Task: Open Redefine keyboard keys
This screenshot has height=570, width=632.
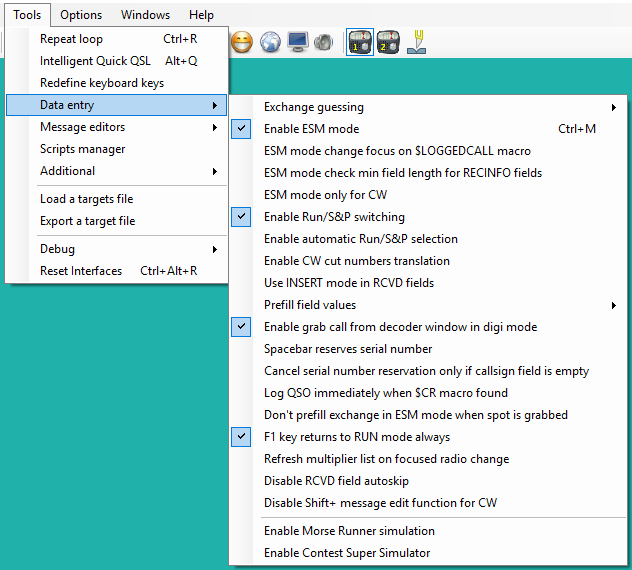Action: click(x=116, y=83)
